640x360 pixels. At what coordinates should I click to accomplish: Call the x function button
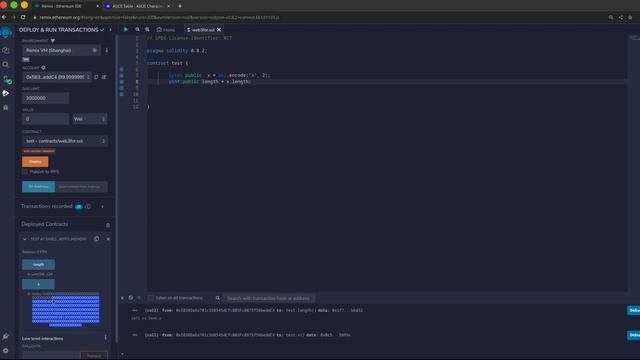click(38, 284)
